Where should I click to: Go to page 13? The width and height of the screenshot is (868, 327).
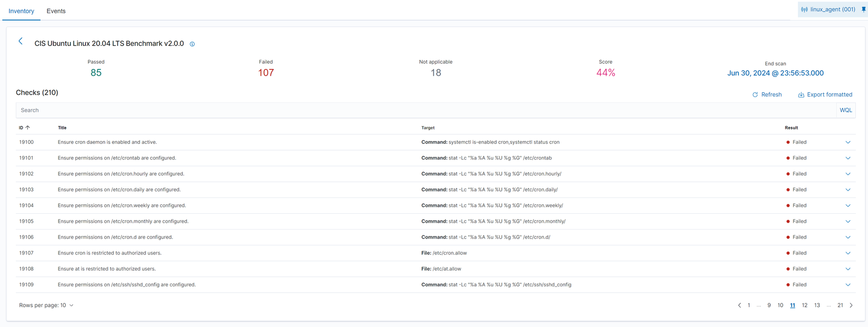pyautogui.click(x=817, y=305)
